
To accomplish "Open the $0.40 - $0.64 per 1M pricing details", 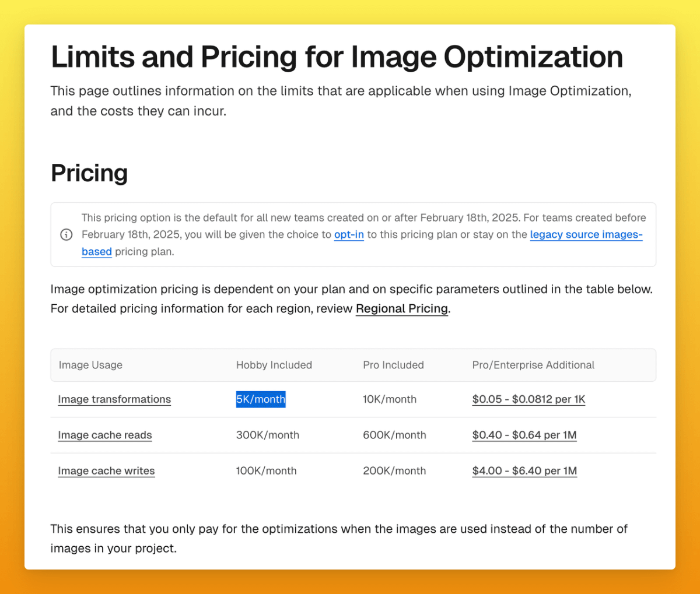I will [524, 435].
